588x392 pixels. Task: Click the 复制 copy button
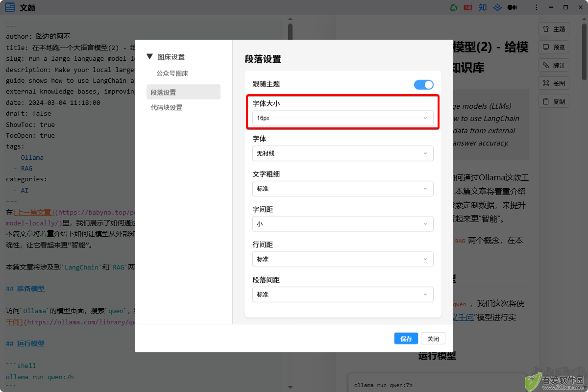(554, 102)
